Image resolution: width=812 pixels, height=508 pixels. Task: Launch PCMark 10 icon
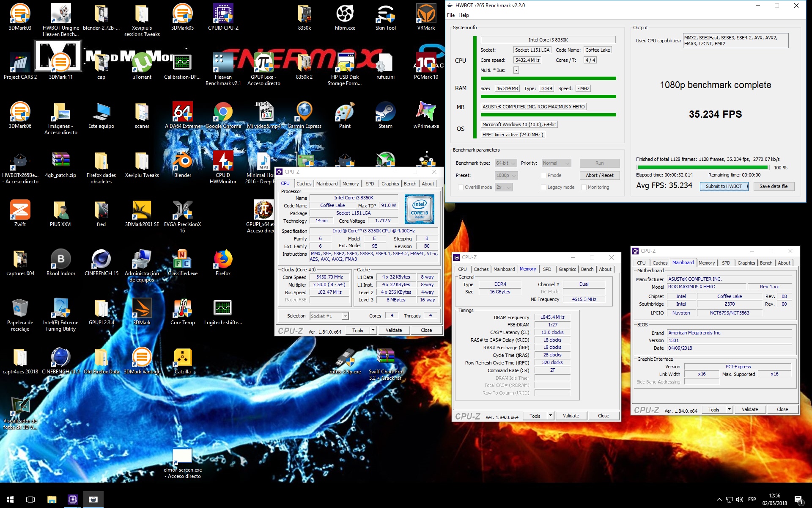click(x=426, y=66)
